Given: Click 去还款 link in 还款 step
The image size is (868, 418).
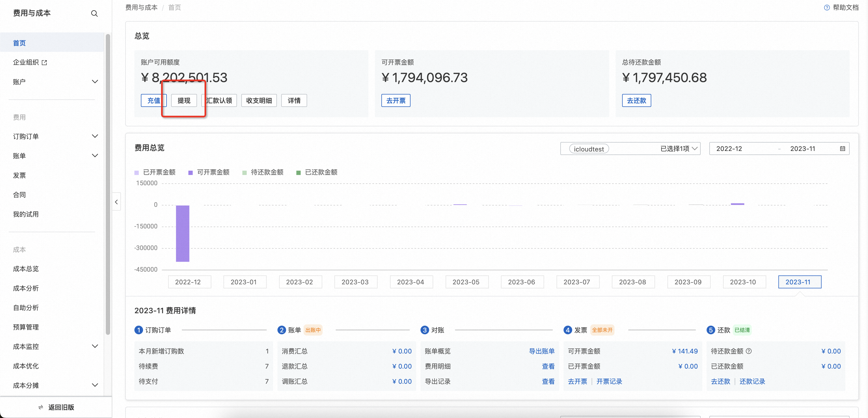Looking at the screenshot, I should tap(720, 381).
